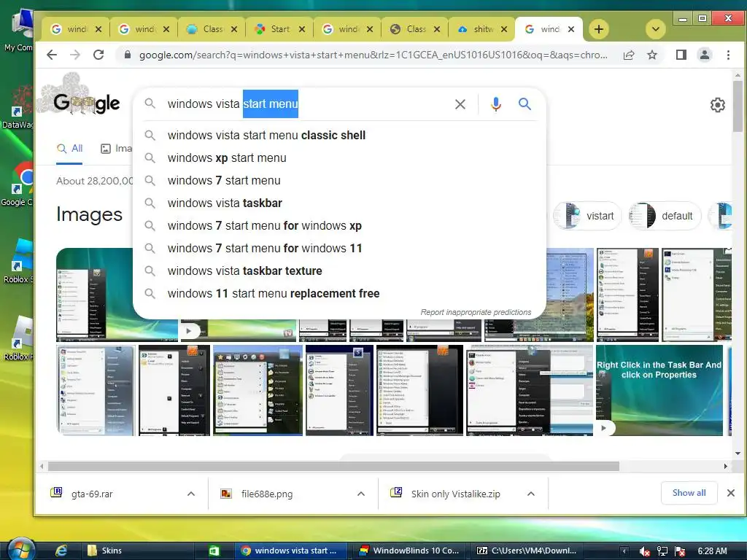
Task: Click Report inappropriate predictions
Action: coord(476,312)
